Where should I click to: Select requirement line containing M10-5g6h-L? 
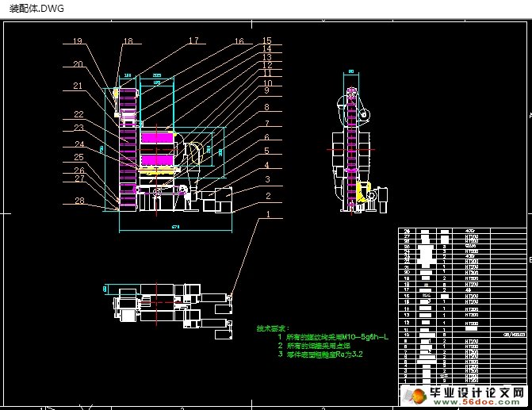click(333, 337)
